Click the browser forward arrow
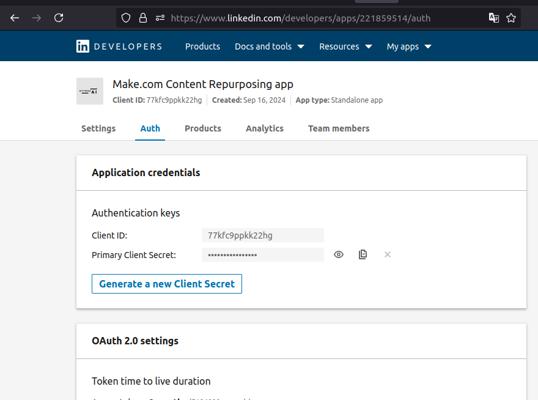 [x=36, y=18]
